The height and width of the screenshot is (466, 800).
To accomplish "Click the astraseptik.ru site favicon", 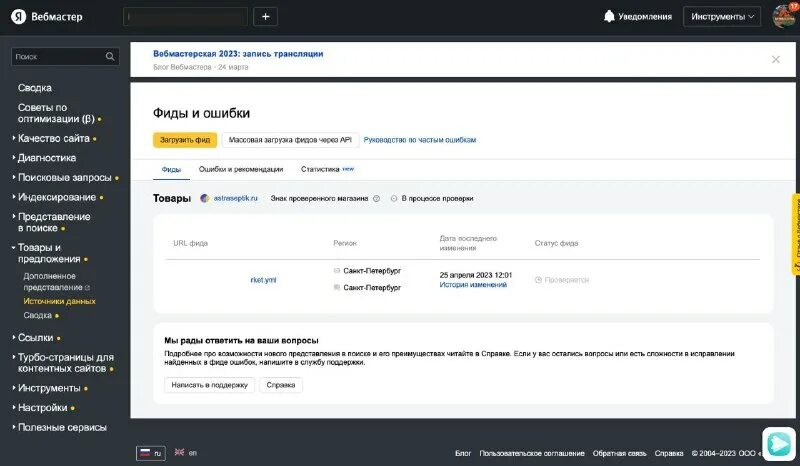I will (205, 199).
